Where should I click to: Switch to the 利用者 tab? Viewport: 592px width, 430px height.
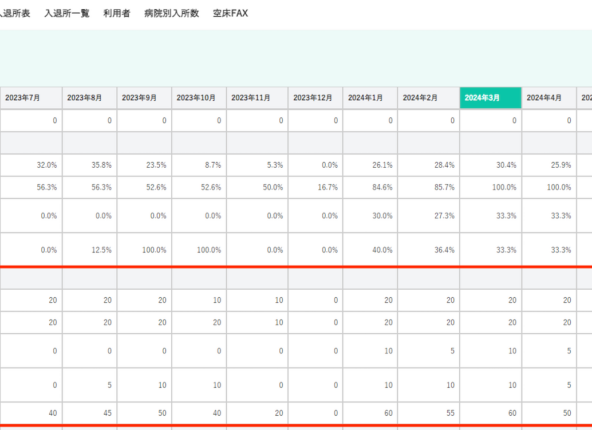point(117,13)
